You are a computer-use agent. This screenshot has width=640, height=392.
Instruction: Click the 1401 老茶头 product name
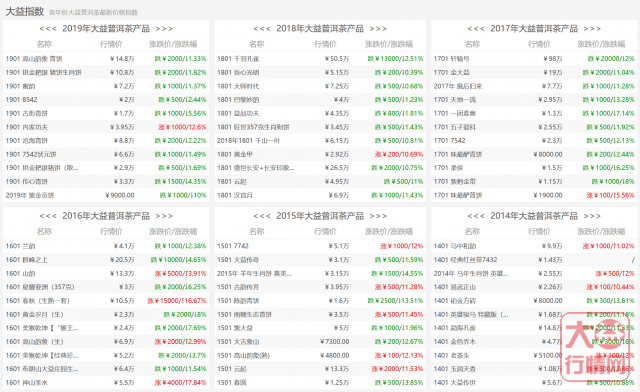[451, 355]
